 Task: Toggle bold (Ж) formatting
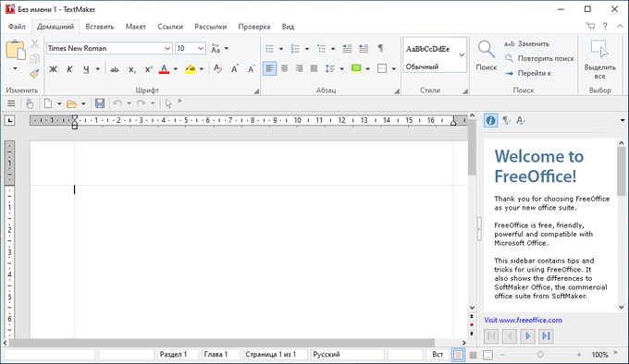(53, 69)
